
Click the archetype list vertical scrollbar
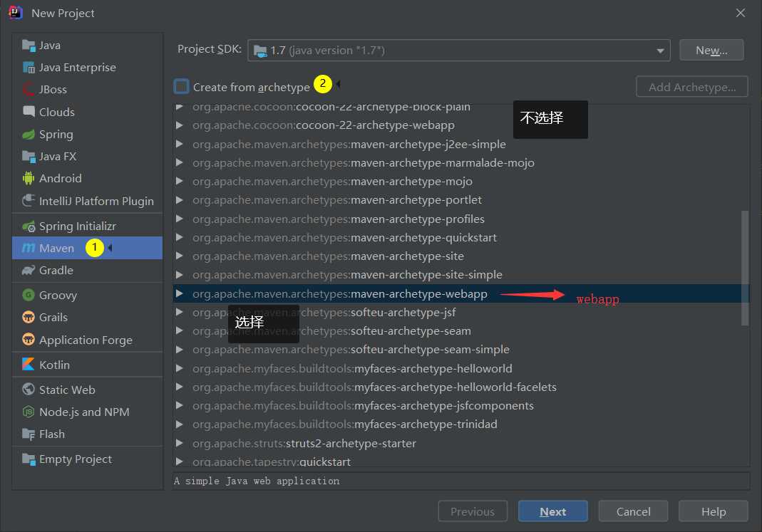click(x=744, y=268)
